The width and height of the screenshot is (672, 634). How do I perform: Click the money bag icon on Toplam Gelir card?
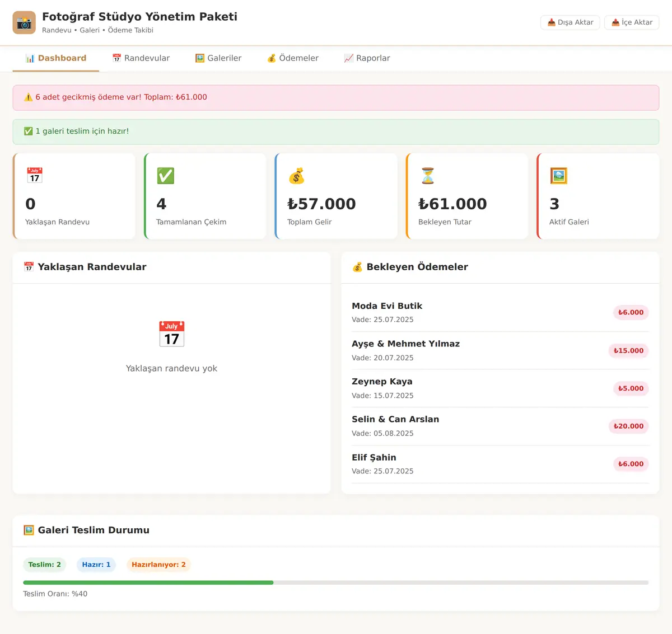(x=297, y=176)
